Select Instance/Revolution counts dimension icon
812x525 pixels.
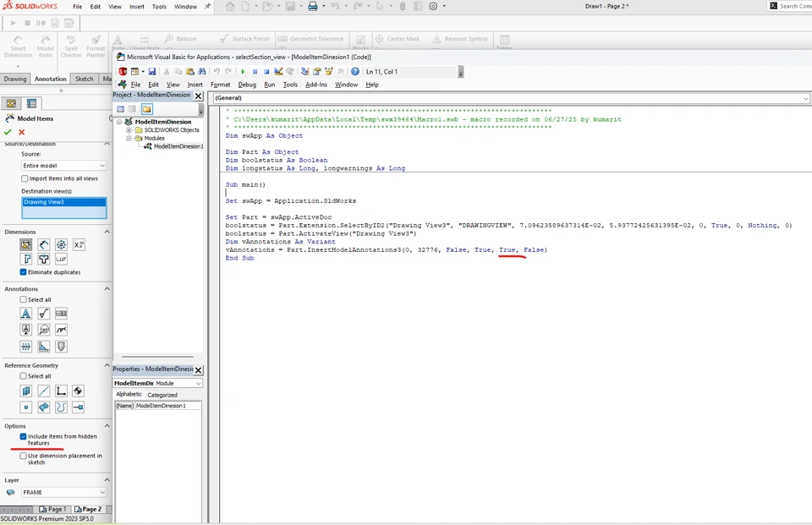tap(61, 245)
